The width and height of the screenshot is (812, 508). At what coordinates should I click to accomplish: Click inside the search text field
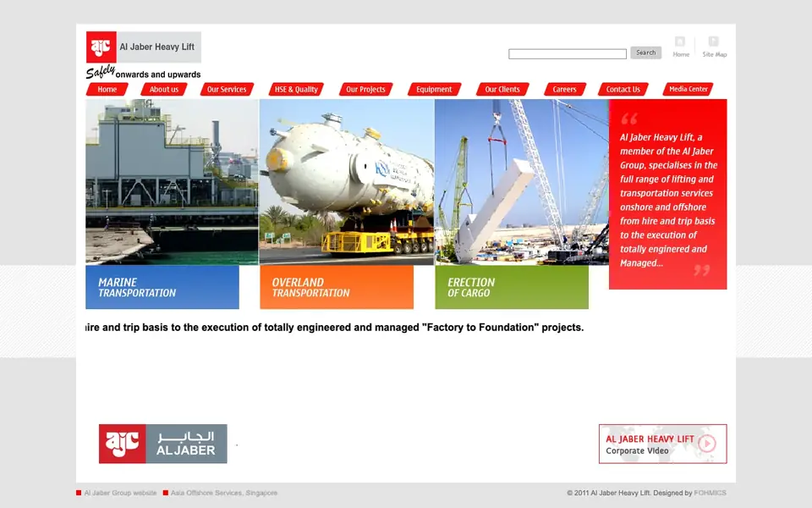tap(567, 54)
